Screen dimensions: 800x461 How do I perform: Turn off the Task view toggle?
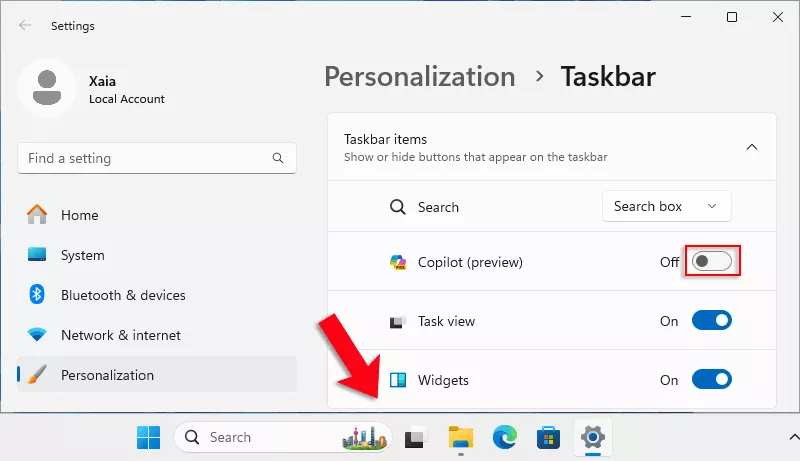point(712,321)
